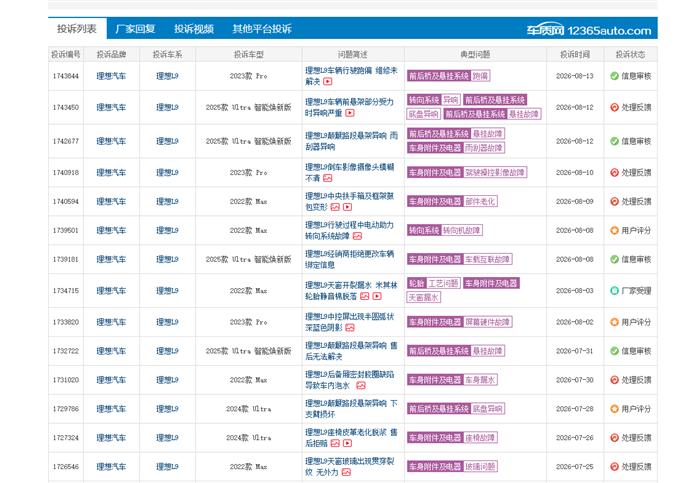Select the 车载互联故障 tag
Image resolution: width=700 pixels, height=483 pixels.
pos(488,259)
